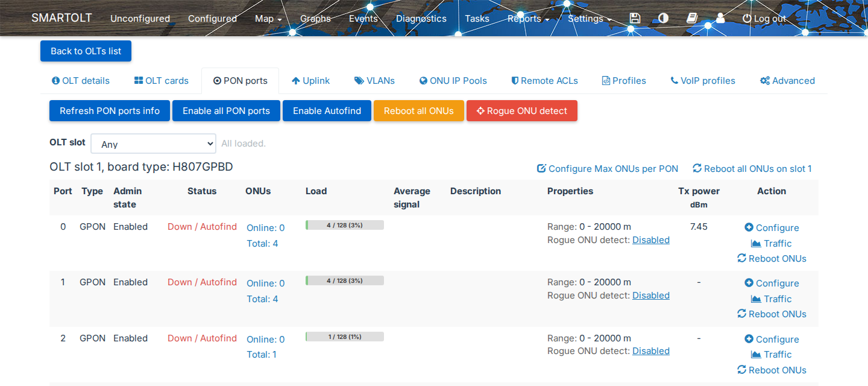Expand the Reports menu

[528, 19]
